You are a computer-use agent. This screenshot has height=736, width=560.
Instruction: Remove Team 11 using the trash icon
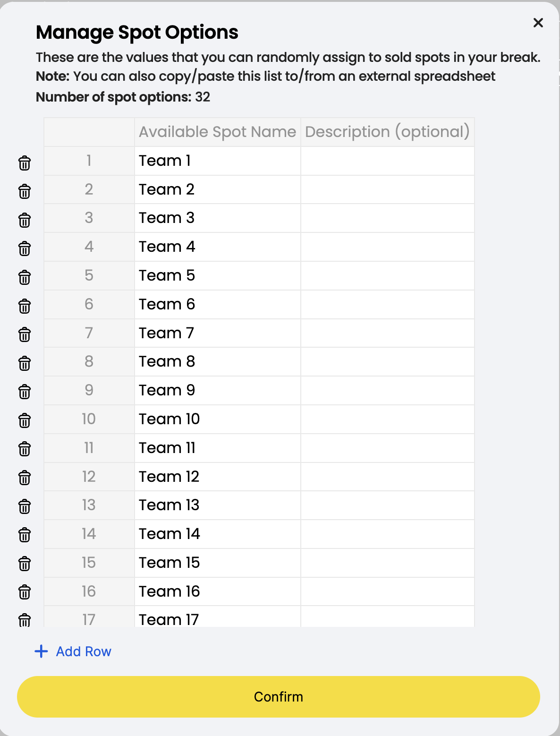click(25, 449)
